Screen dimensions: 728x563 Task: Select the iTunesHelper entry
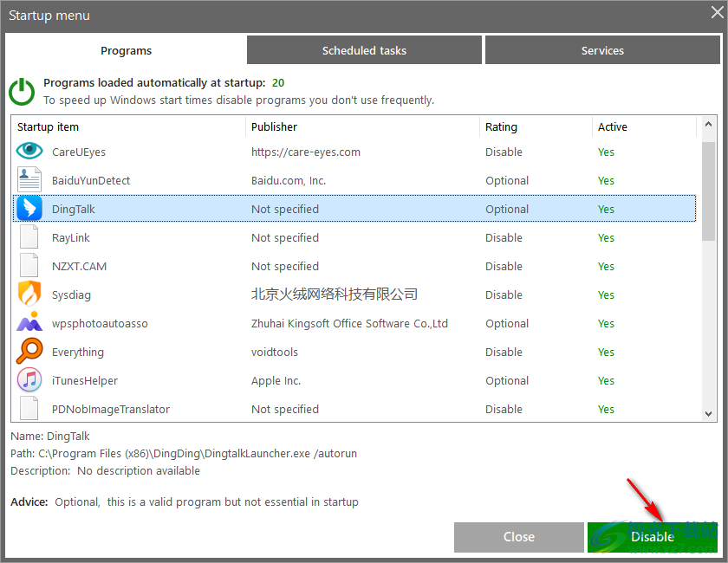tap(85, 380)
